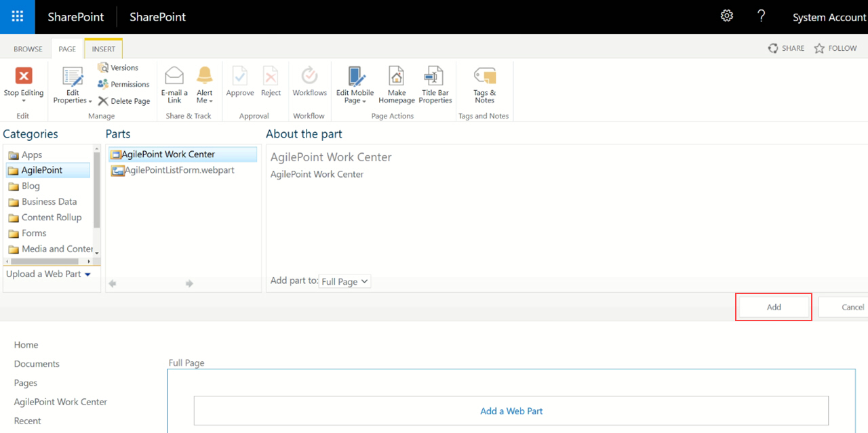Open the Add part to dropdown
This screenshot has height=433, width=868.
click(x=345, y=281)
